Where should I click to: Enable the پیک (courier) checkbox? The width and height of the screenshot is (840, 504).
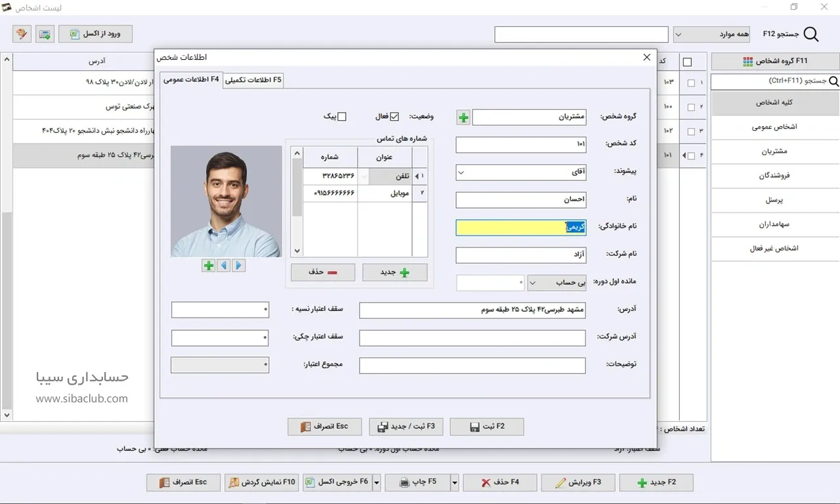341,117
